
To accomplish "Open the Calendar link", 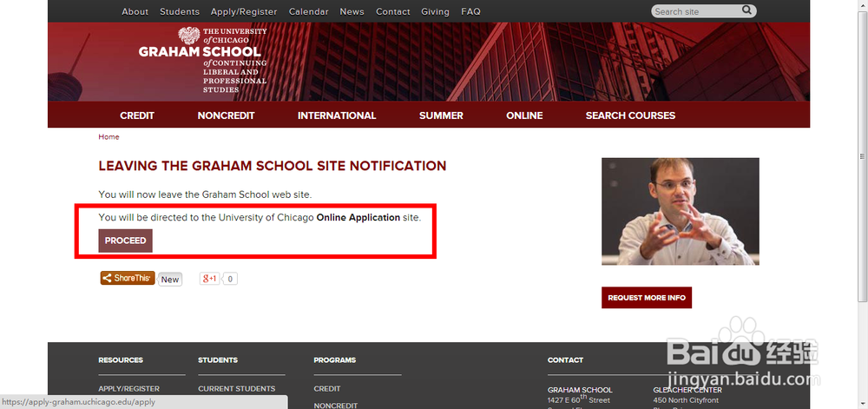I will point(308,11).
